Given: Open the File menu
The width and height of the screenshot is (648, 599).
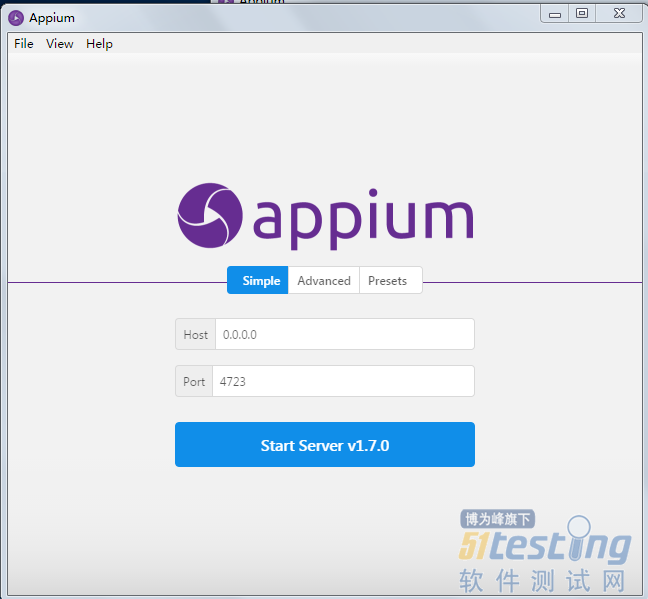Looking at the screenshot, I should coord(24,43).
